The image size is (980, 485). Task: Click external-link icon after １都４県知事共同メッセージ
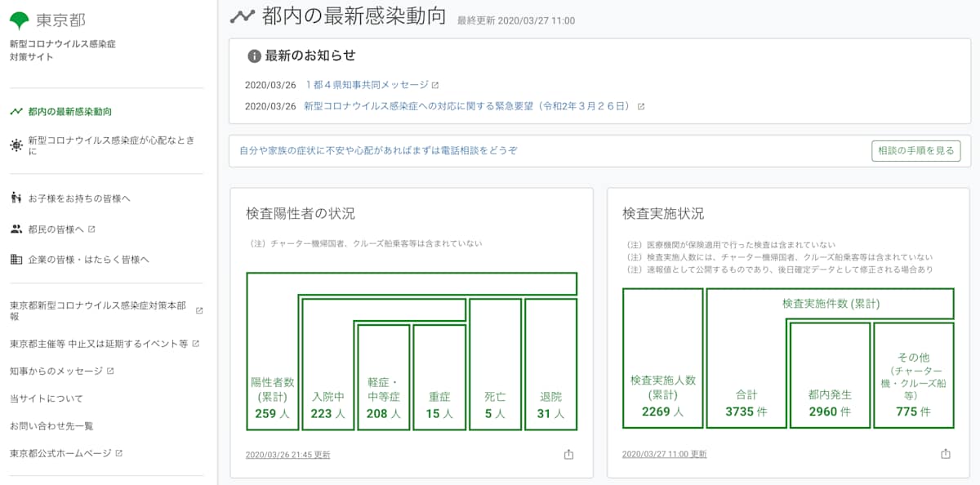[x=435, y=85]
